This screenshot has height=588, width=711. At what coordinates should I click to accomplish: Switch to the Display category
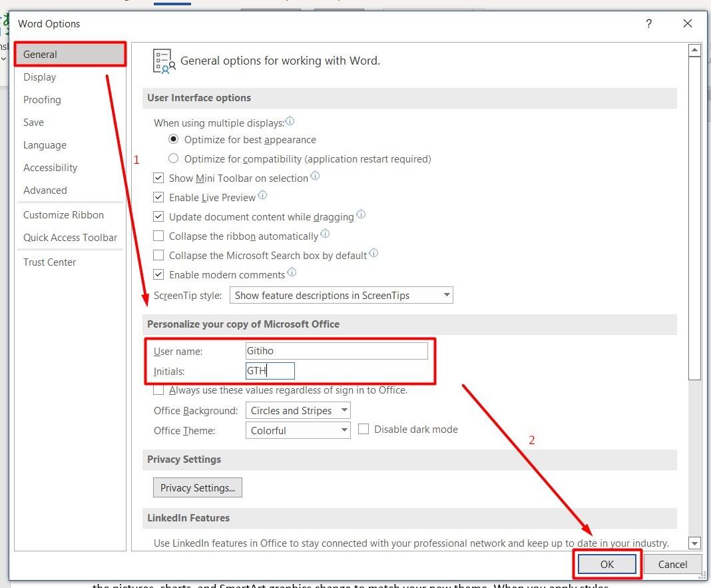pos(70,77)
